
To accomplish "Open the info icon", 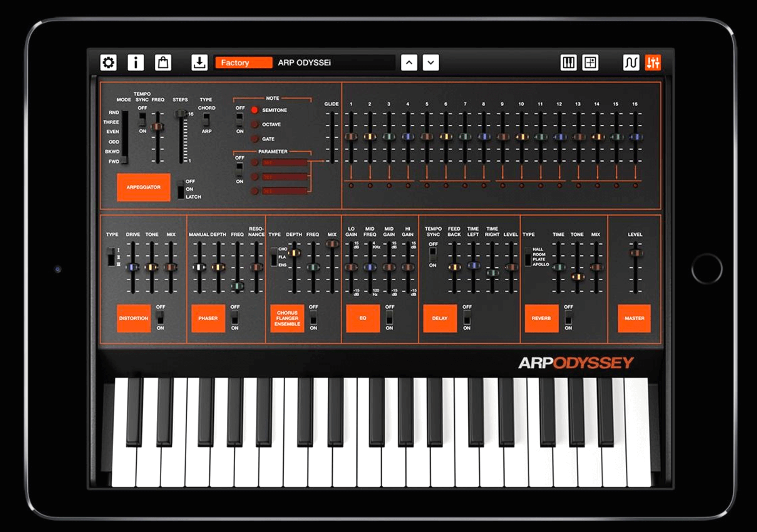I will tap(136, 62).
